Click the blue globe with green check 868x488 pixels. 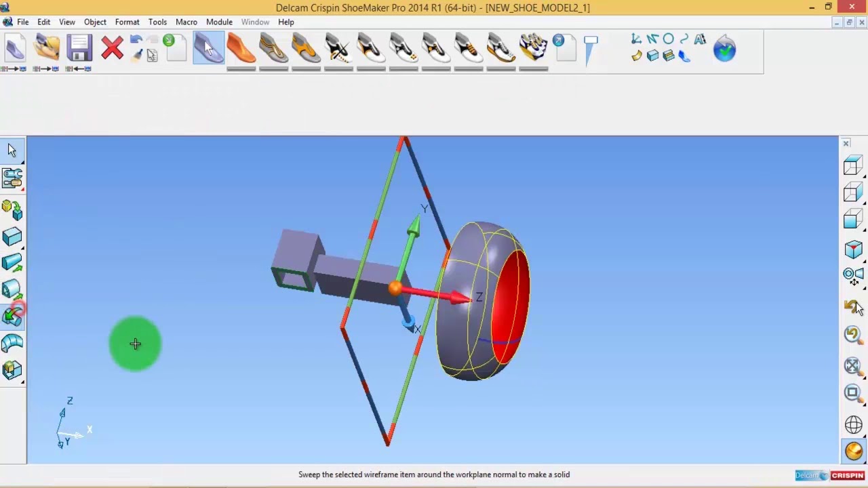pos(724,49)
